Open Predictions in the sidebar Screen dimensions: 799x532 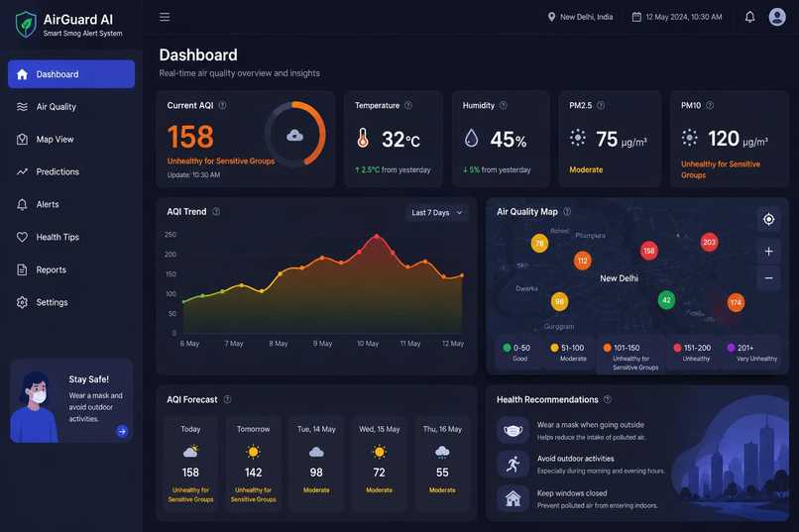click(x=71, y=172)
